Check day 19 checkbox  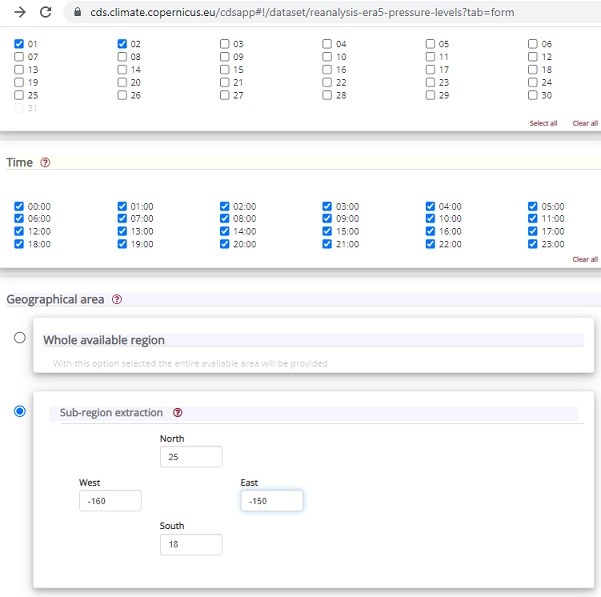[x=19, y=82]
